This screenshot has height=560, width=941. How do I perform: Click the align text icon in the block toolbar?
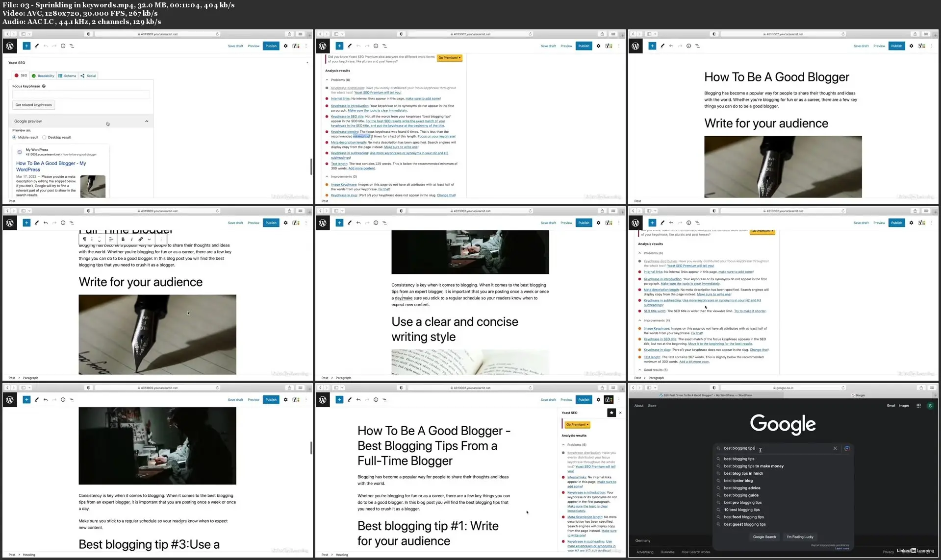111,240
